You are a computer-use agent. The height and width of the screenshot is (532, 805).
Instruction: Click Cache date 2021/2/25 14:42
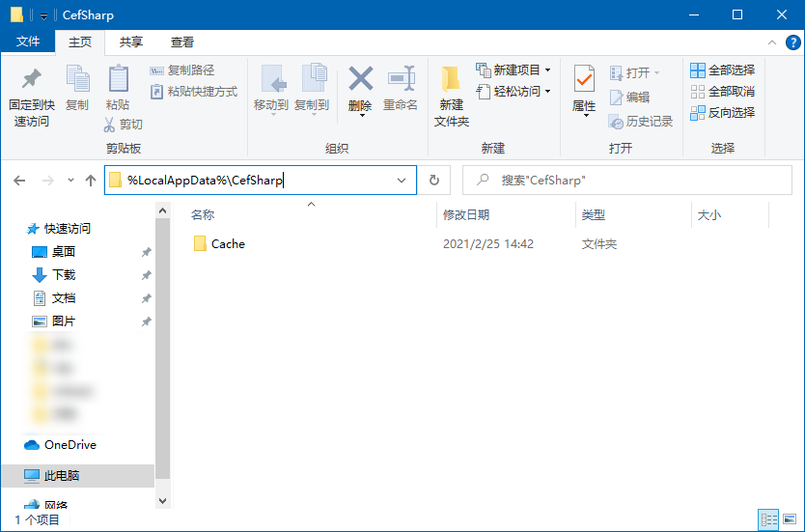[x=488, y=244]
